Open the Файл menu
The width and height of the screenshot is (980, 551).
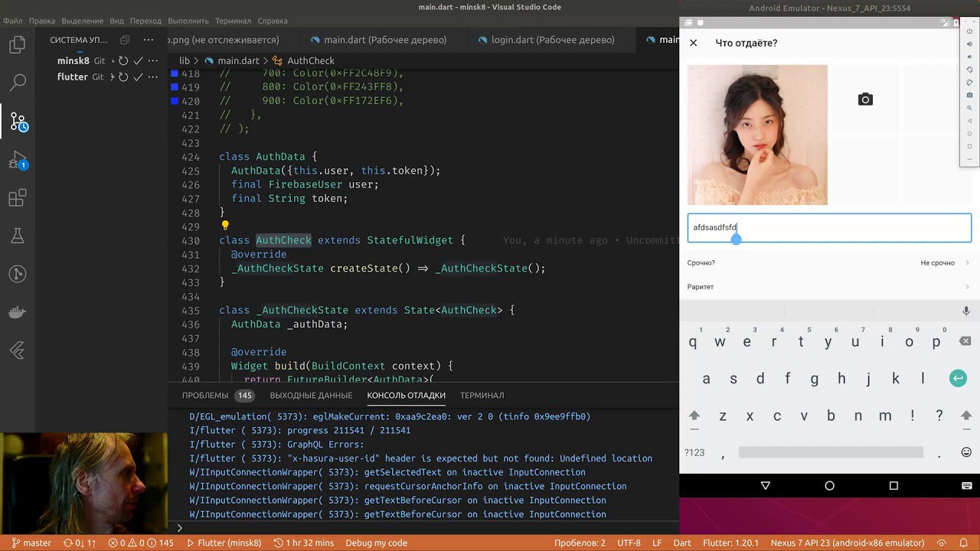(x=13, y=21)
